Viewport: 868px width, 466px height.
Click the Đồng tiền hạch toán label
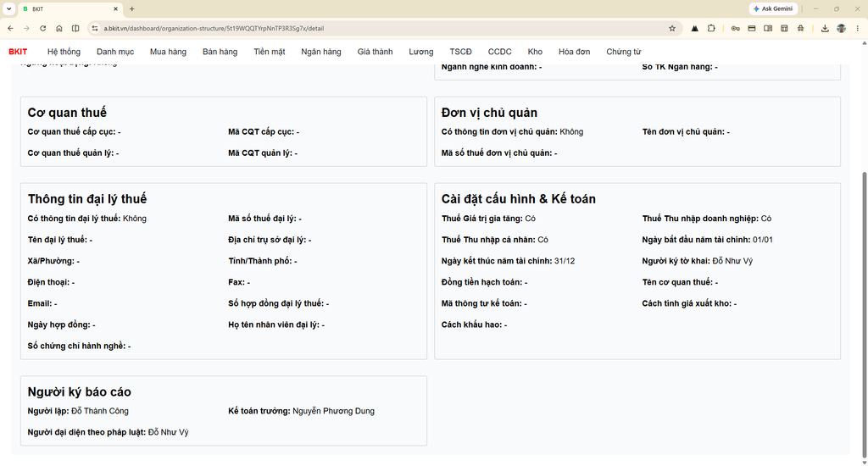coord(481,282)
